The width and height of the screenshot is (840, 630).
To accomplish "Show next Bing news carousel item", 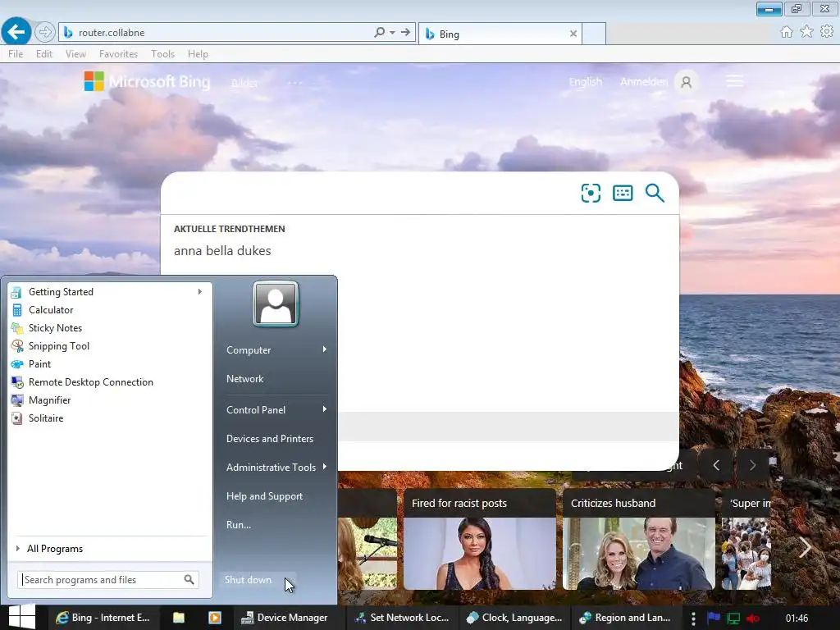I will pyautogui.click(x=752, y=465).
